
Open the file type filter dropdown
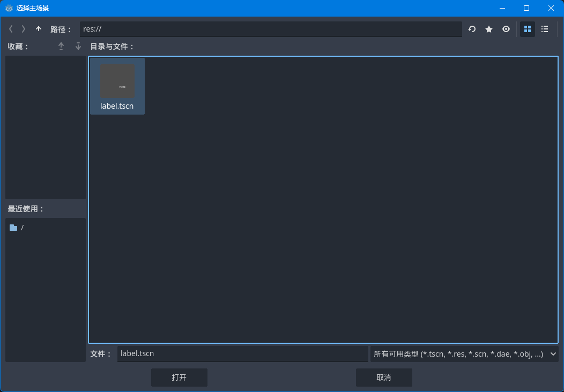[x=464, y=354]
